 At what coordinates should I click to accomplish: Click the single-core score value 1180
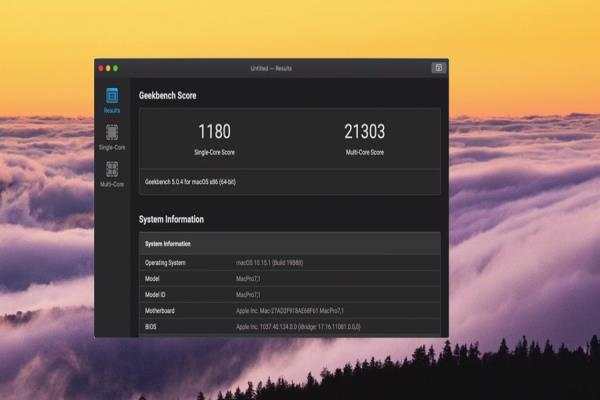click(214, 132)
